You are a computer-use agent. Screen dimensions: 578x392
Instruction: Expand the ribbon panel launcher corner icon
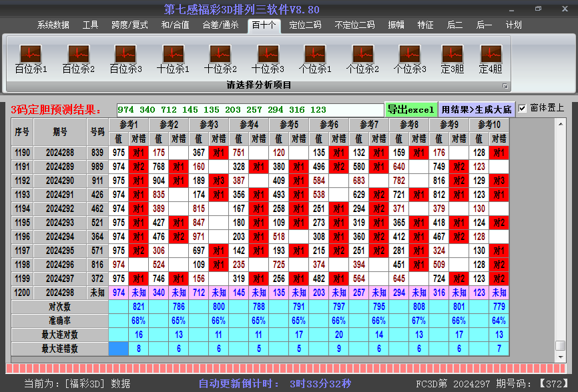click(505, 86)
